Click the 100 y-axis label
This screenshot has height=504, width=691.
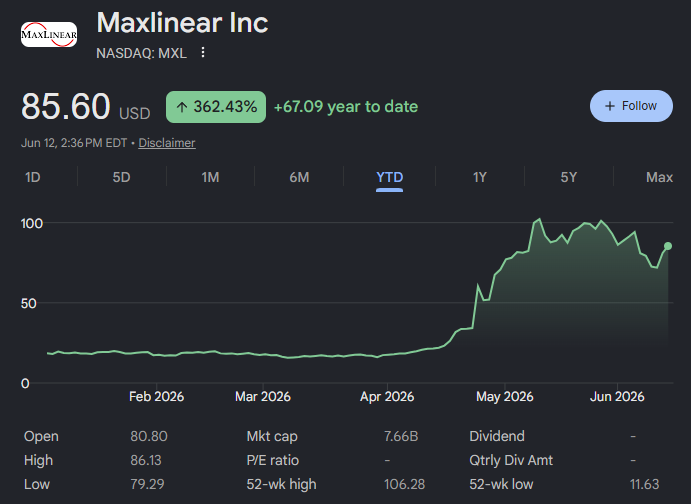pyautogui.click(x=32, y=223)
